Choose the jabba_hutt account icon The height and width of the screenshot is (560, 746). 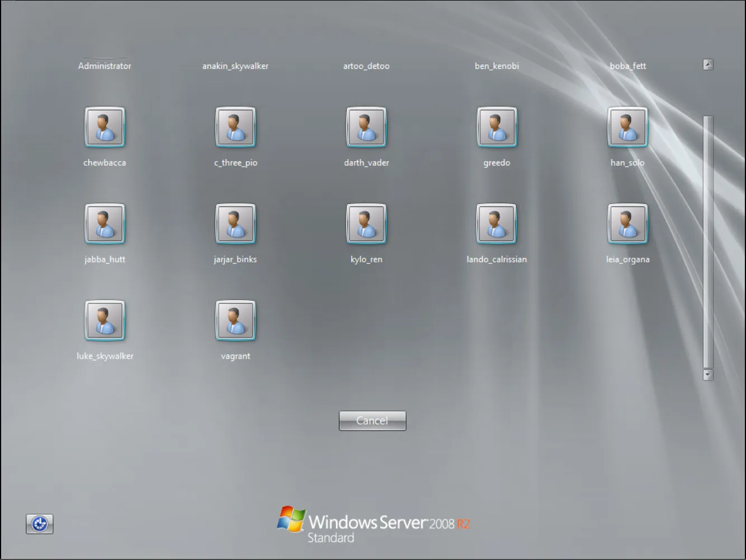tap(105, 224)
